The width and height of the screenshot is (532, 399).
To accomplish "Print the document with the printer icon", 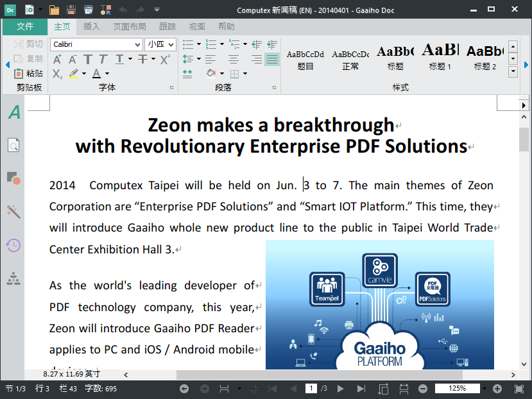I will 88,10.
